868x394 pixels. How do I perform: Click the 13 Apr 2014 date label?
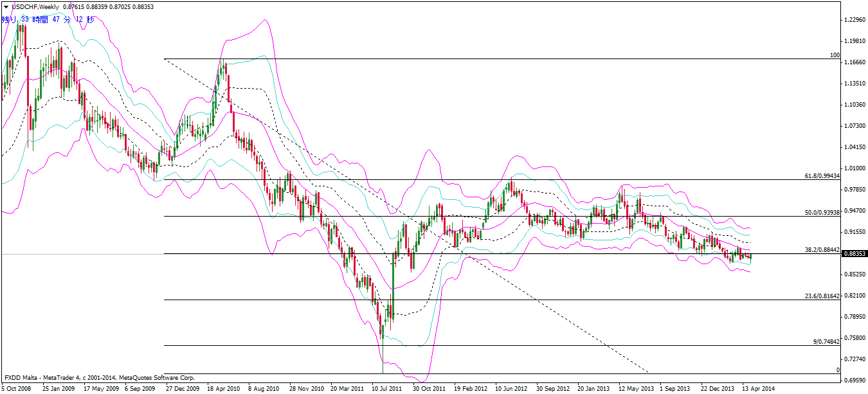[759, 389]
